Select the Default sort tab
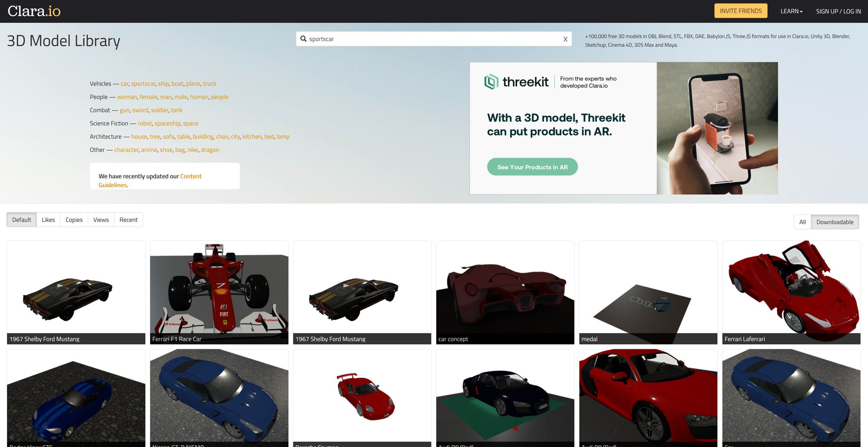Viewport: 868px width, 447px height. click(22, 220)
